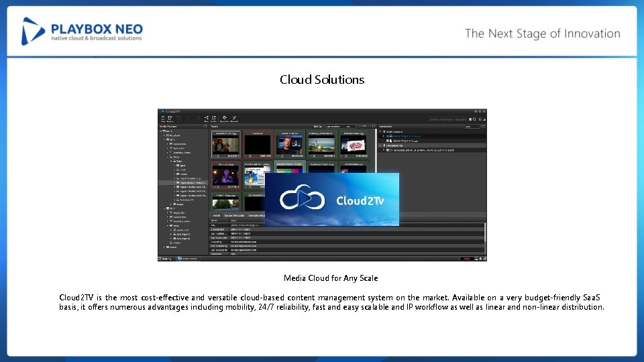The image size is (644, 362).
Task: Click refresh icon in Media Explorer header
Action: pyautogui.click(x=205, y=127)
